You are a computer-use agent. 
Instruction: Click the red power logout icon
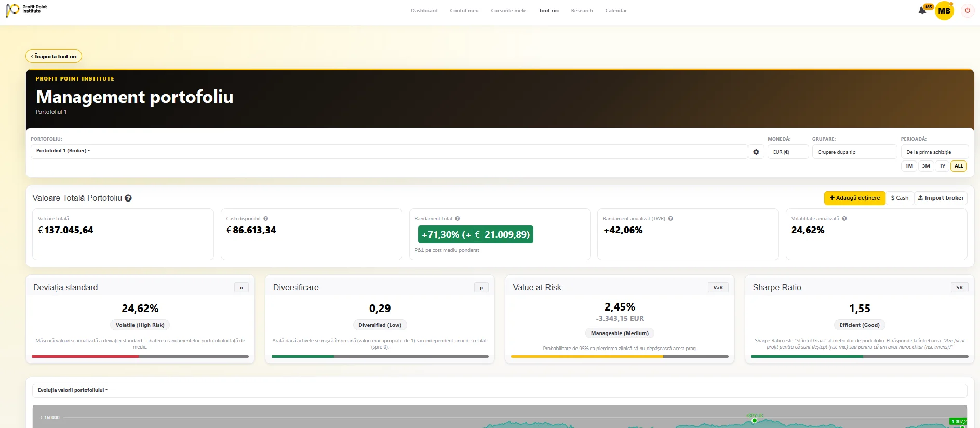coord(968,10)
